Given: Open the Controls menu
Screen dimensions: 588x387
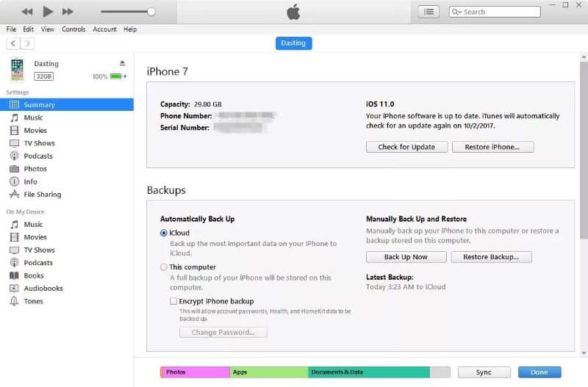Looking at the screenshot, I should click(73, 29).
